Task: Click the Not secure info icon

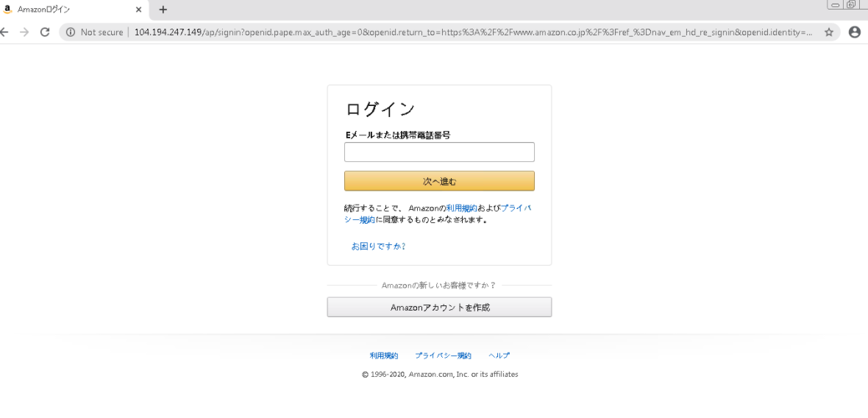Action: pyautogui.click(x=71, y=32)
